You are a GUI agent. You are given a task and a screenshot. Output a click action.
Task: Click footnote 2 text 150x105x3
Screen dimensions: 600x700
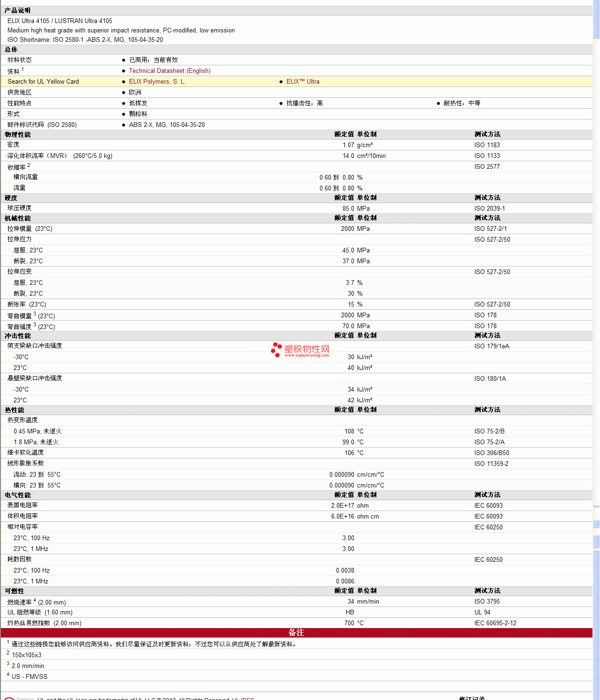[x=26, y=655]
